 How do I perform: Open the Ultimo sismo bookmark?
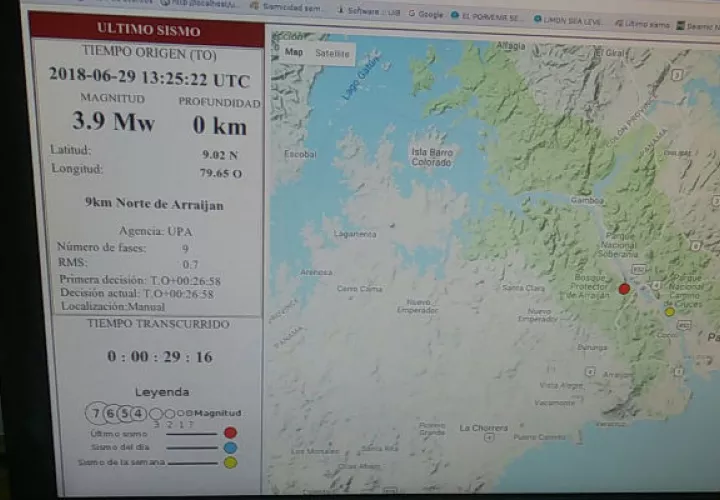(642, 24)
